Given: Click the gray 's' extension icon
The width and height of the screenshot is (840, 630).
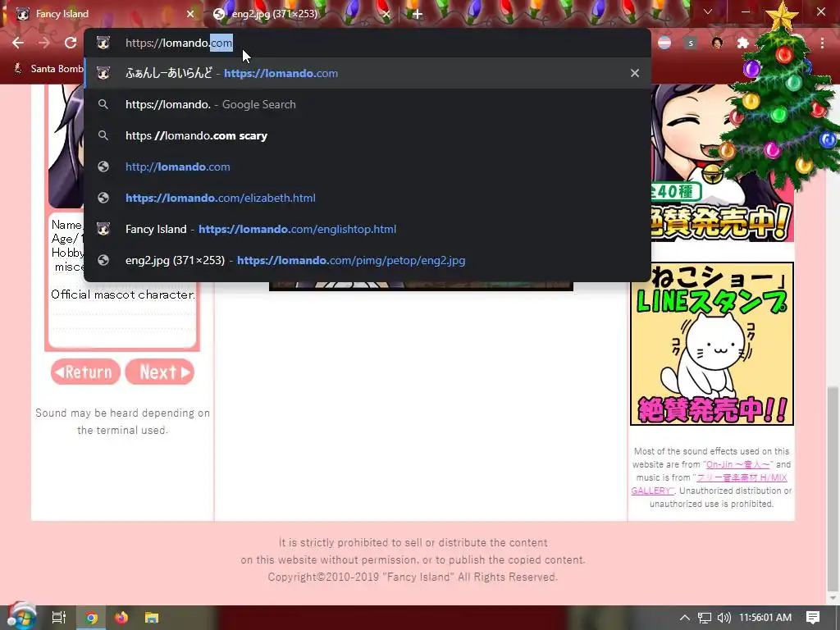Looking at the screenshot, I should pyautogui.click(x=691, y=43).
